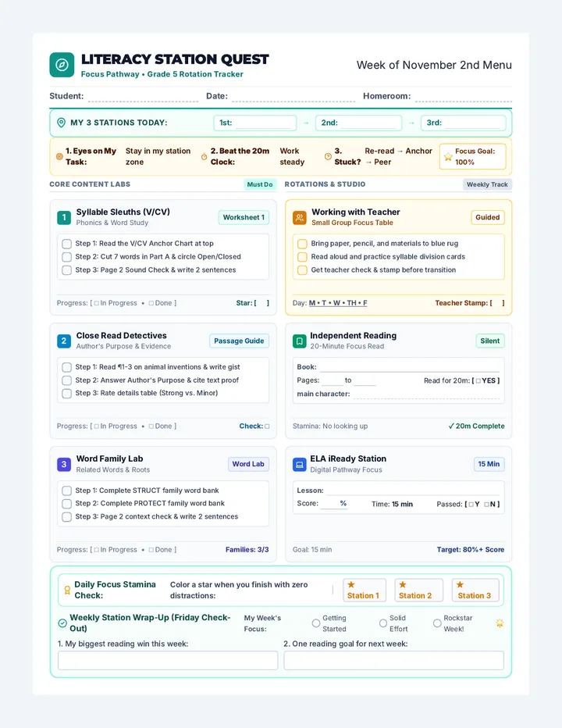The image size is (562, 728).
Task: Click the Silent tag on Independent Reading
Action: 490,341
